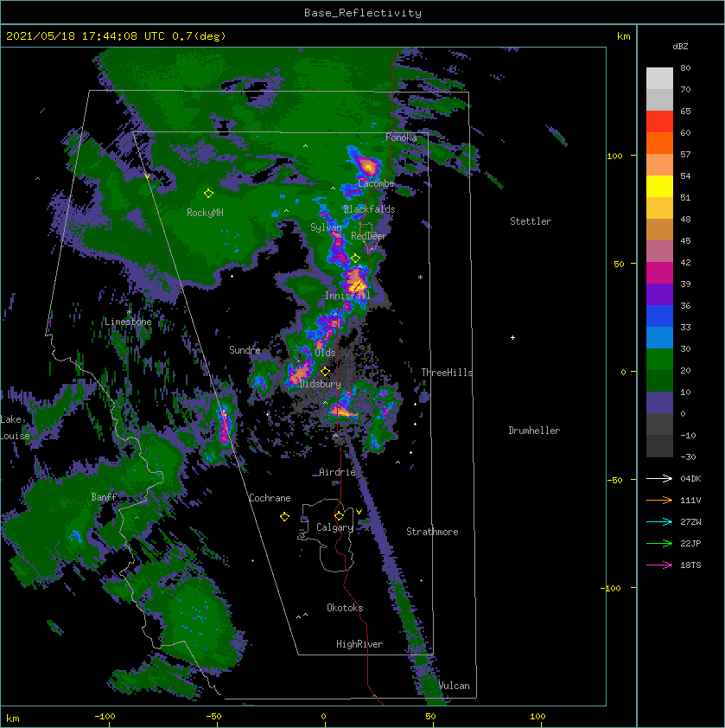Click the Calgary city label
The image size is (725, 728).
tap(334, 527)
